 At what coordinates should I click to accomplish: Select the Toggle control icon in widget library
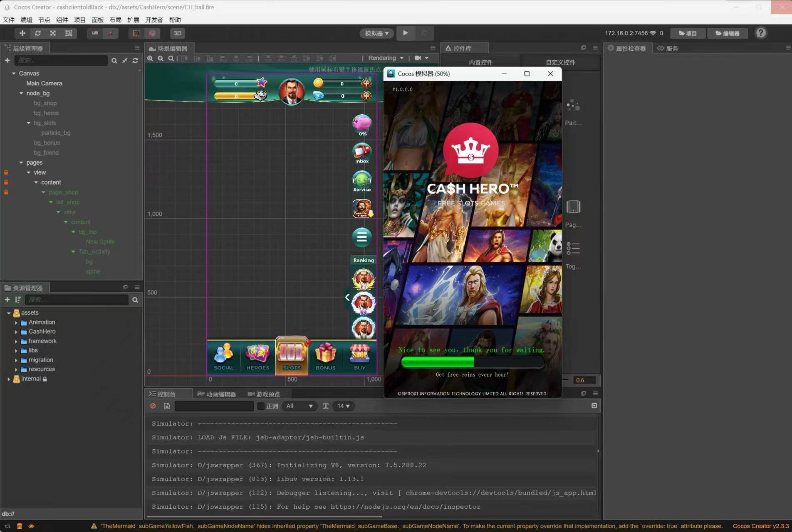[x=573, y=249]
